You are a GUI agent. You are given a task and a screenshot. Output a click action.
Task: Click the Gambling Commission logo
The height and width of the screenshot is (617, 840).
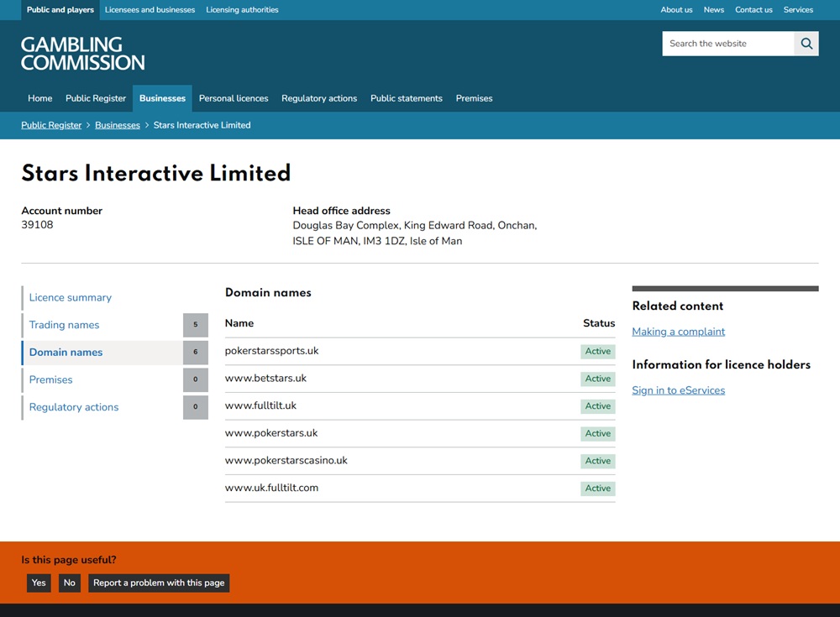coord(83,54)
